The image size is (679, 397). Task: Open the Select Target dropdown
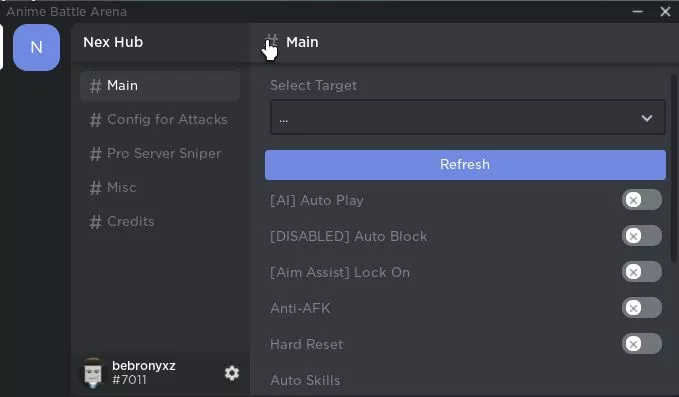[x=468, y=117]
